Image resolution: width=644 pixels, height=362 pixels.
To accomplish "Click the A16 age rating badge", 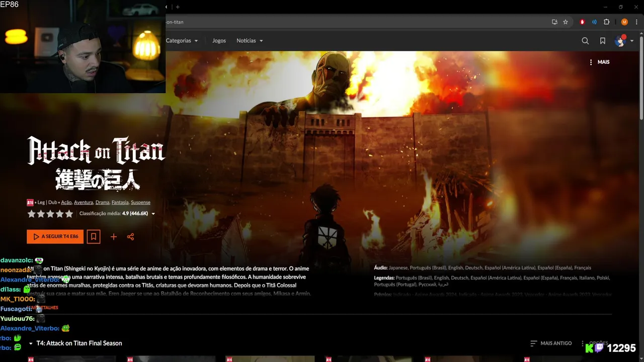I will tap(30, 203).
